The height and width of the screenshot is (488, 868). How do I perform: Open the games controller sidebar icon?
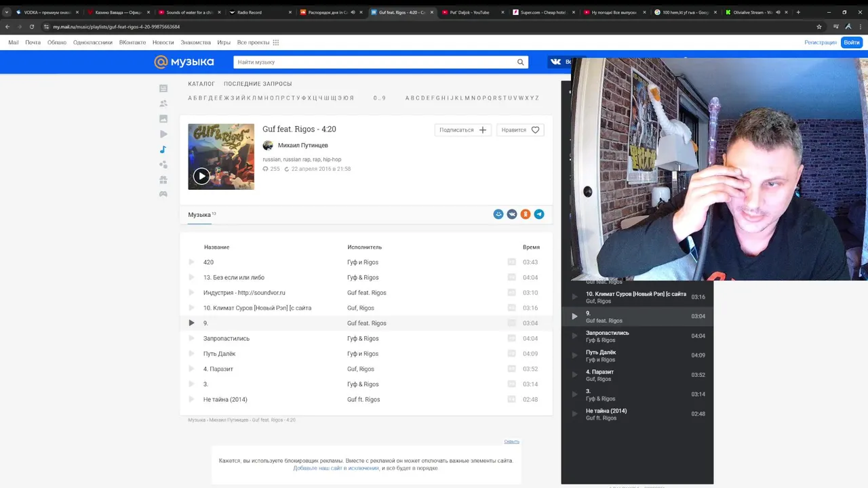click(163, 194)
